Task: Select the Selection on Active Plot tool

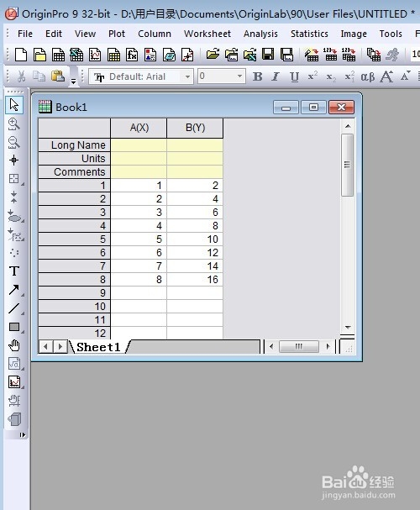Action: pos(14,216)
